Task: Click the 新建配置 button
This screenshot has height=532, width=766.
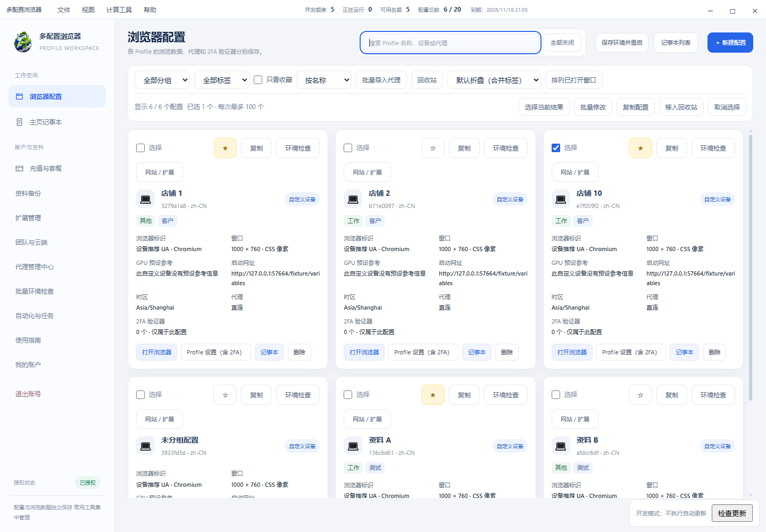Action: click(x=730, y=43)
